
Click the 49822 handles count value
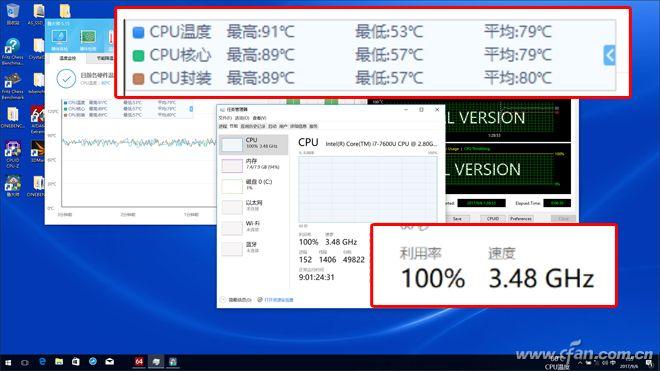coord(354,260)
